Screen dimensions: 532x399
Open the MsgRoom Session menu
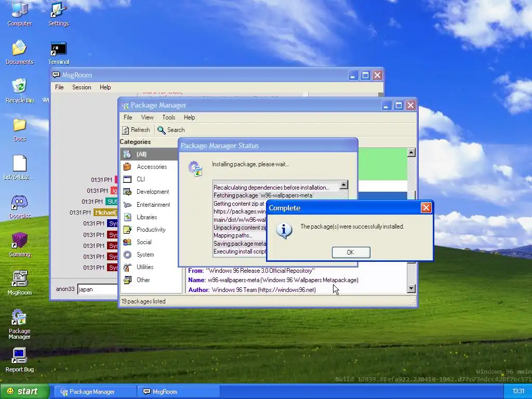(82, 87)
